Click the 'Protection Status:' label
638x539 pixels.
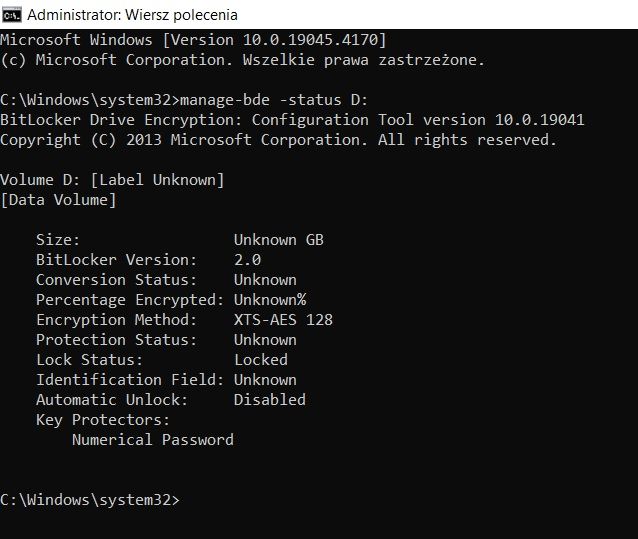116,340
